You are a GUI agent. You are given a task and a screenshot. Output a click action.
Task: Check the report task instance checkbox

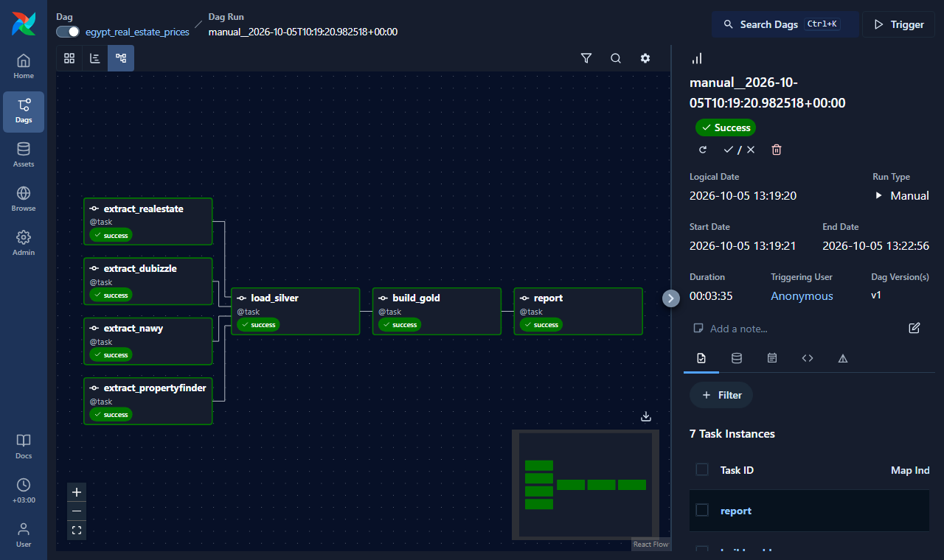(702, 510)
